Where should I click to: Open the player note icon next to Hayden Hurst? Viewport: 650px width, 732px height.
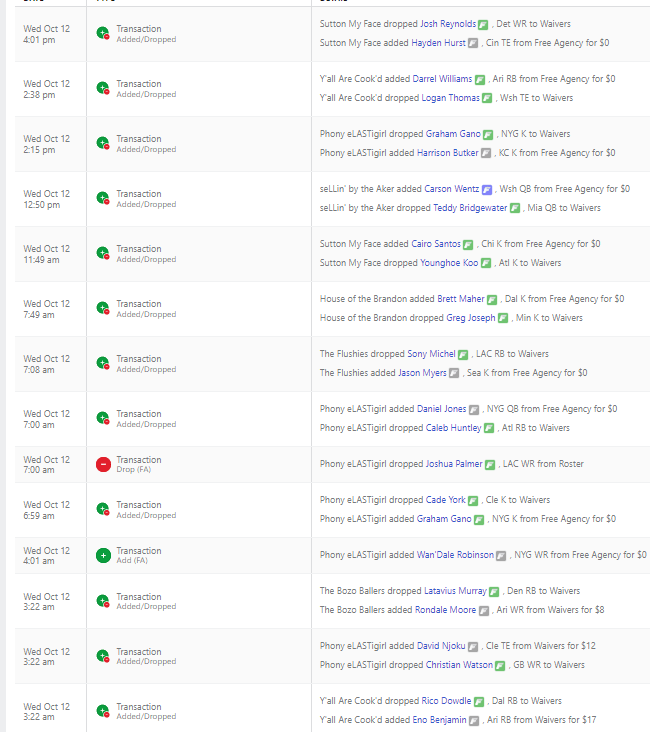(474, 43)
